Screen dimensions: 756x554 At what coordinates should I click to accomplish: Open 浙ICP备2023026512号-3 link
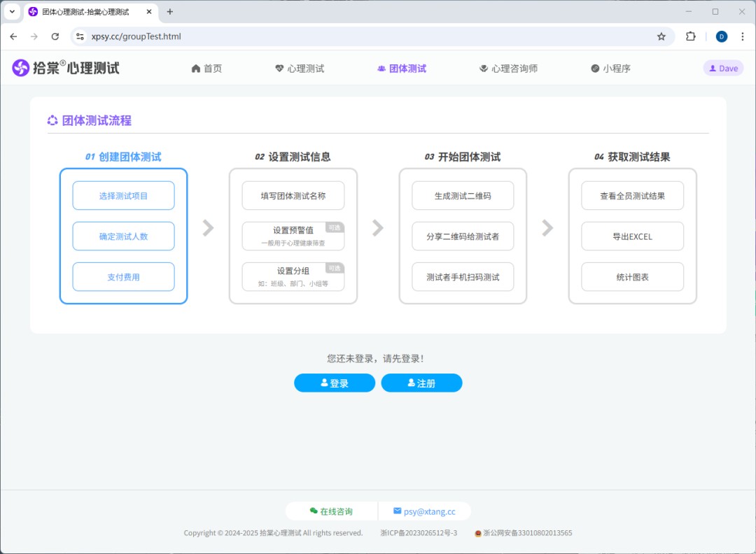coord(419,533)
